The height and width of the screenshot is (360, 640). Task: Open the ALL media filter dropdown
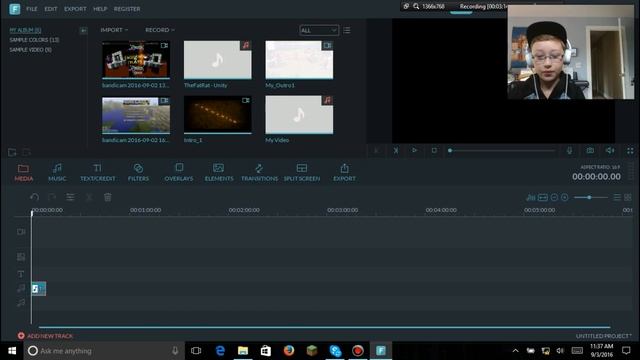pyautogui.click(x=319, y=31)
